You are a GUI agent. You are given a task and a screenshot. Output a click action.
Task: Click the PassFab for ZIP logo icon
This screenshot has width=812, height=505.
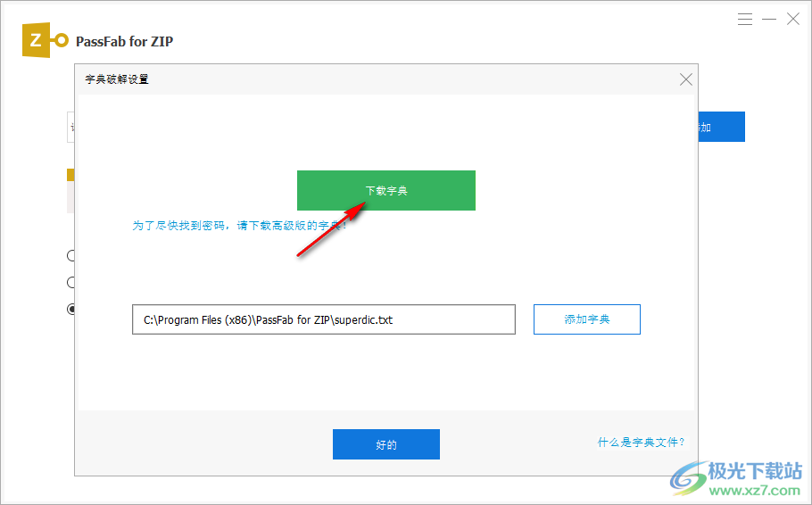(45, 40)
